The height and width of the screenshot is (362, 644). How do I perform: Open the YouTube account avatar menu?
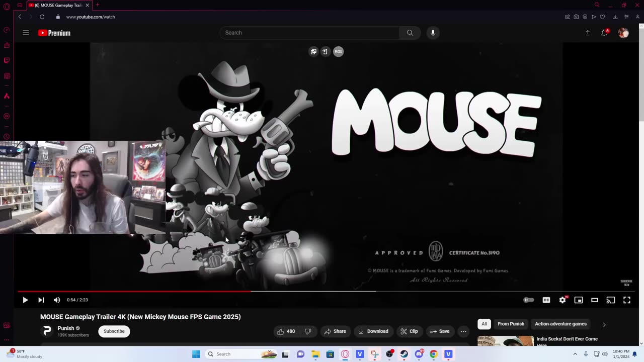(x=623, y=33)
